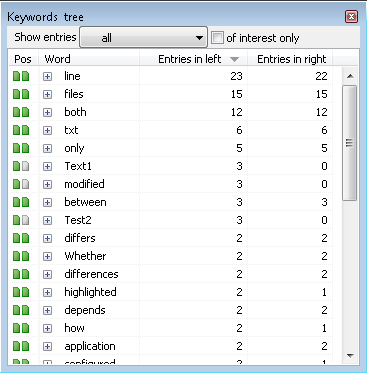Expand the 'application' keyword node

pos(48,346)
